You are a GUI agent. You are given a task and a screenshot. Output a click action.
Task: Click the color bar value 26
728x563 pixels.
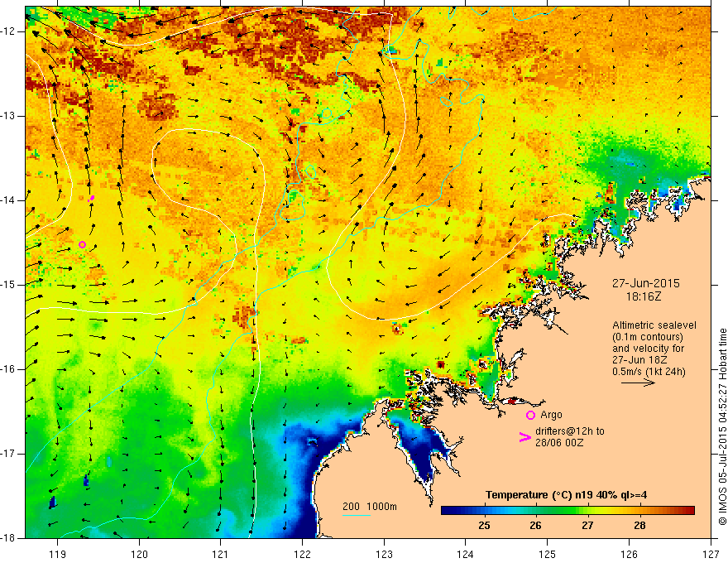[535, 526]
